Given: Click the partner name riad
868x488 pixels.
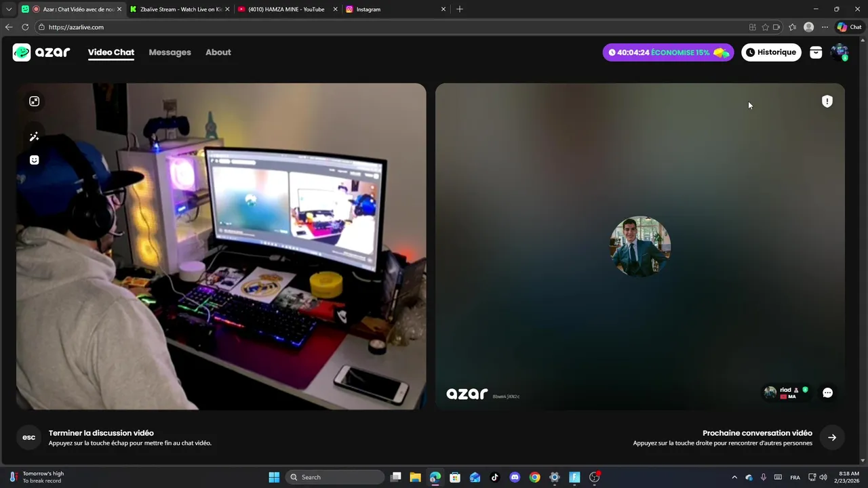Looking at the screenshot, I should click(x=785, y=390).
